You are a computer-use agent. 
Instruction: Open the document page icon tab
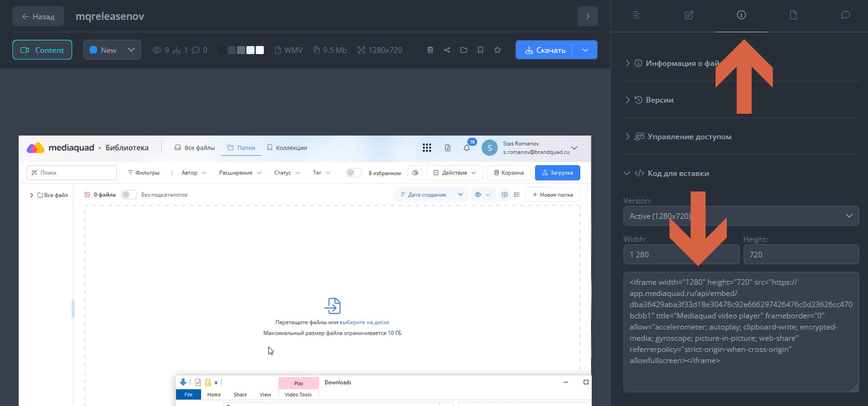(x=793, y=16)
